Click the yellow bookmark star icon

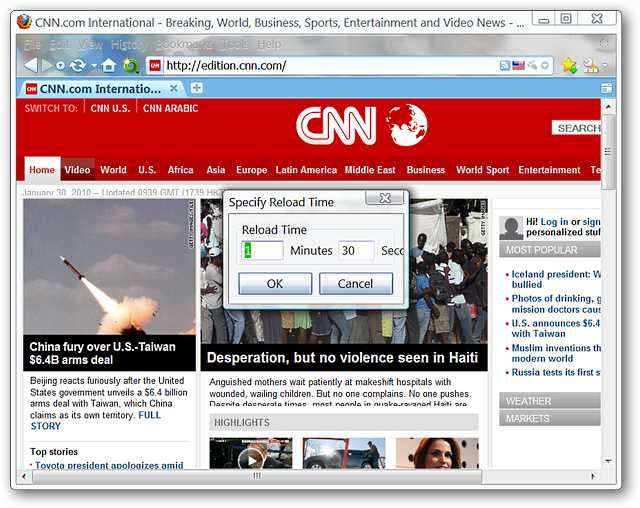click(x=569, y=65)
